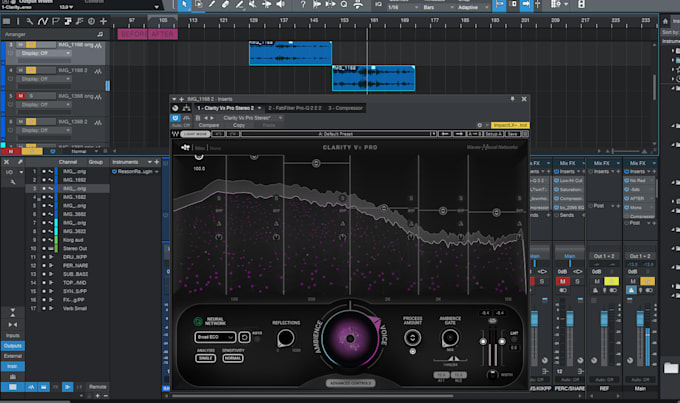Toggle Autoscroll arrow icon in toolbar
The height and width of the screenshot is (403, 680).
526,4
